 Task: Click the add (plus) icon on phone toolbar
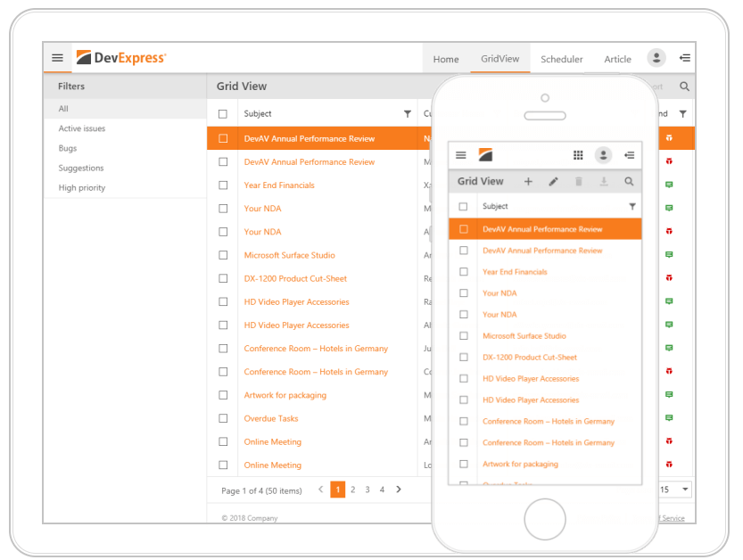(x=528, y=181)
